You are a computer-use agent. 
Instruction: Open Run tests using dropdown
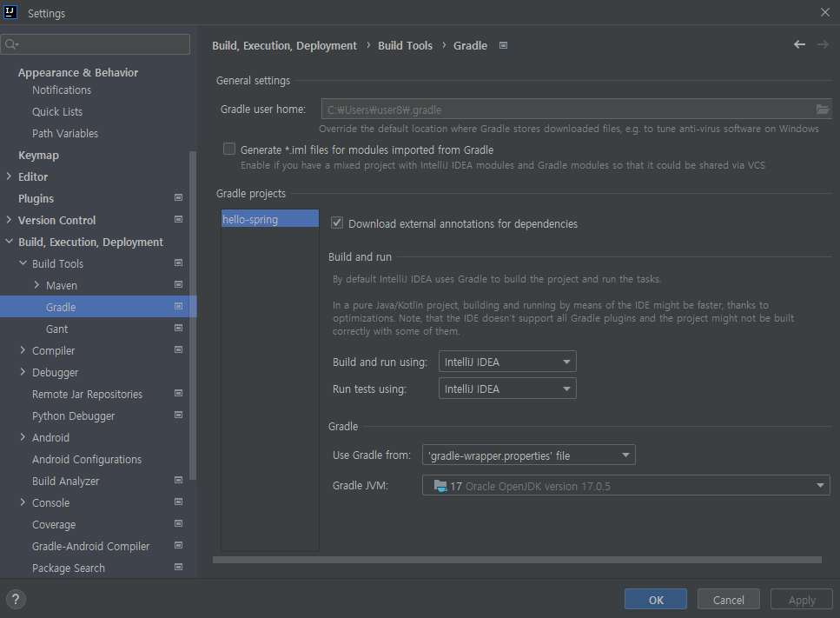[x=507, y=389]
